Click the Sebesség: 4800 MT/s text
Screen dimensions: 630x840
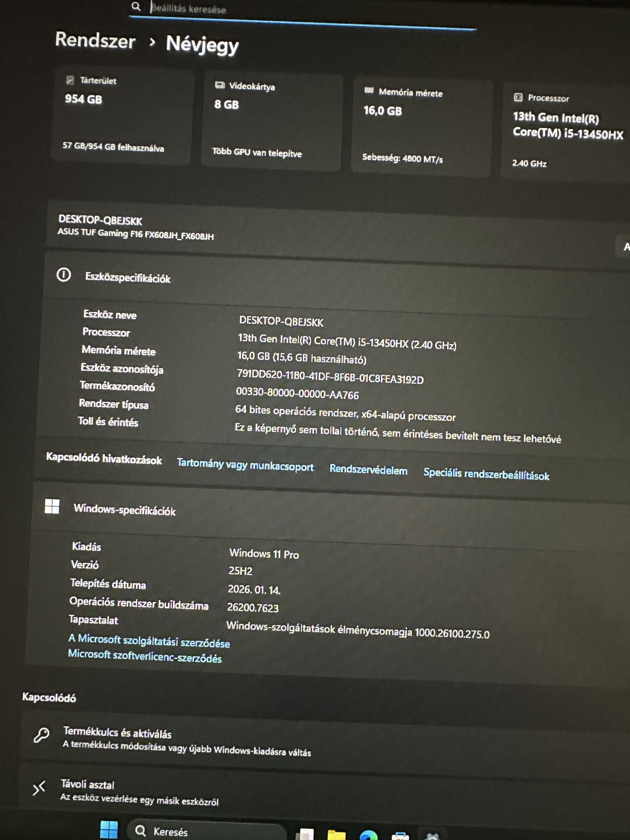pyautogui.click(x=402, y=158)
